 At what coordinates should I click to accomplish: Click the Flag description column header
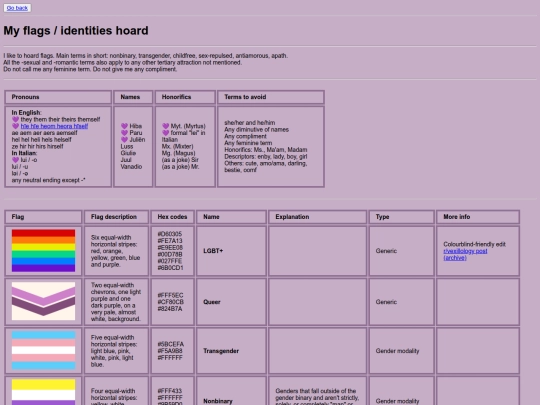pyautogui.click(x=116, y=217)
